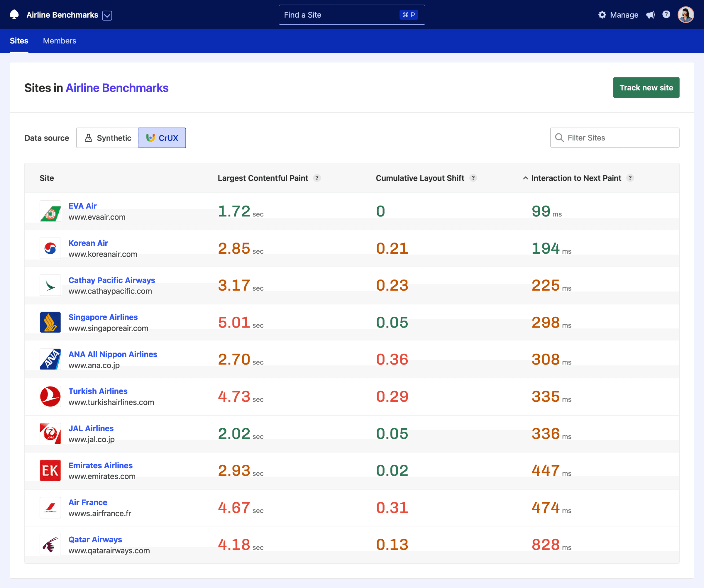Click the EVA Air site favicon

point(50,211)
